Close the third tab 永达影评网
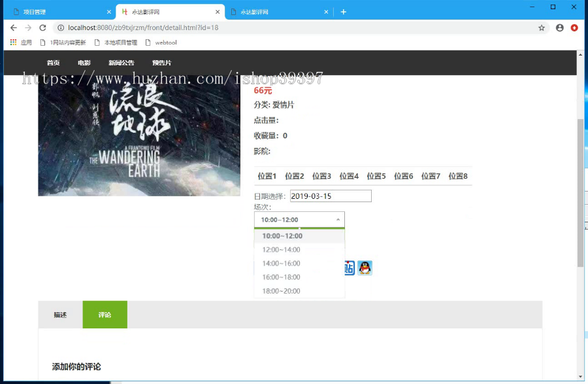This screenshot has width=588, height=384. pos(326,12)
